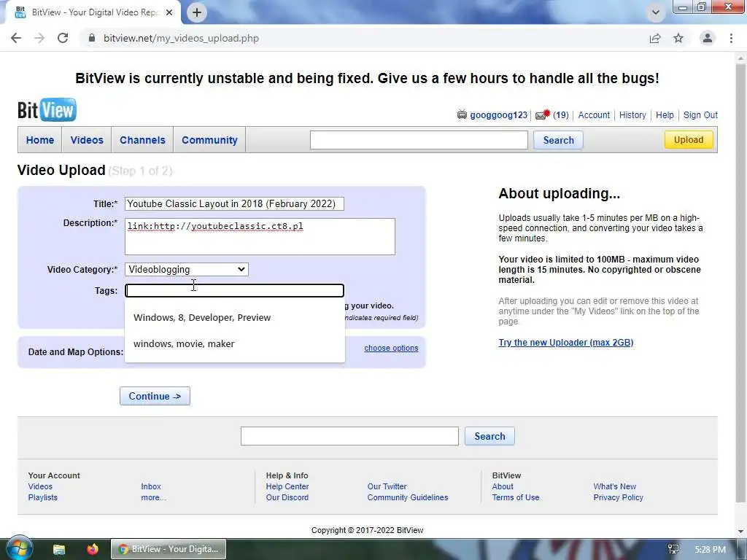
Task: Open the inbox envelope icon
Action: point(543,114)
